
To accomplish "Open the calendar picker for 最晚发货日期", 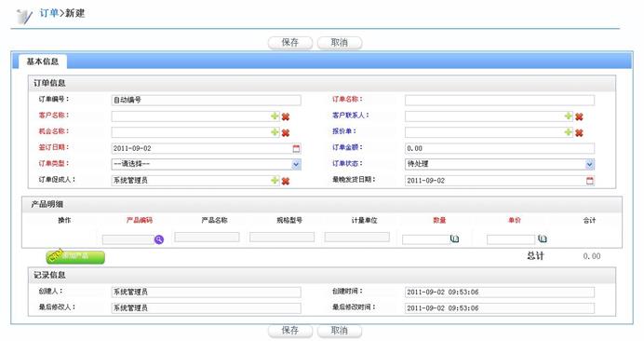I will tap(590, 181).
